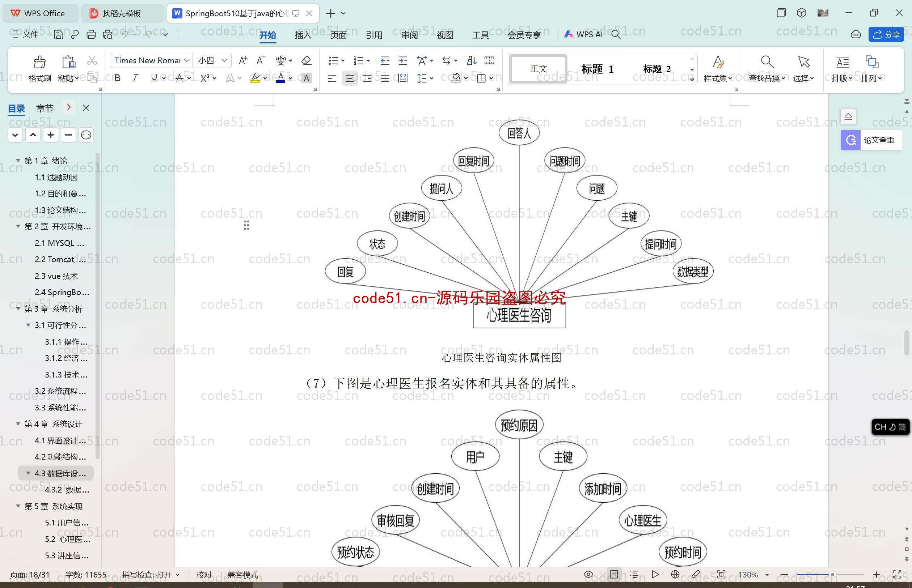
Task: Toggle justify alignment paragraph button
Action: tap(385, 78)
